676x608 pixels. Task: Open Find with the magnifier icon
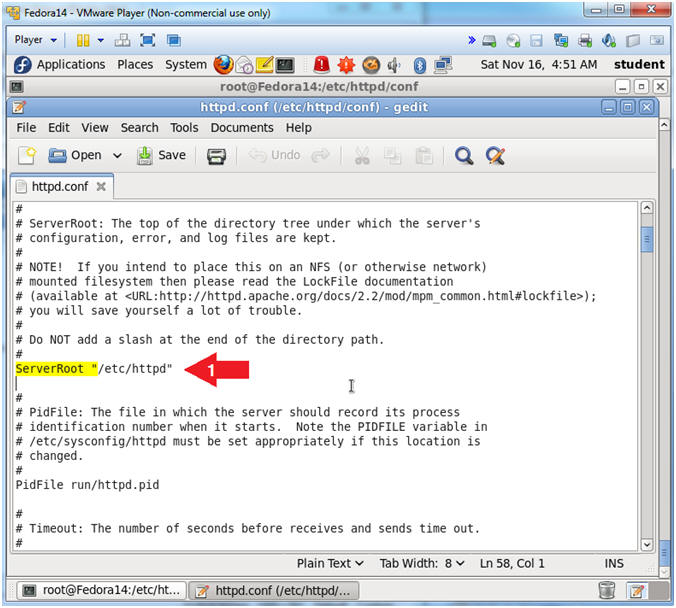click(464, 156)
